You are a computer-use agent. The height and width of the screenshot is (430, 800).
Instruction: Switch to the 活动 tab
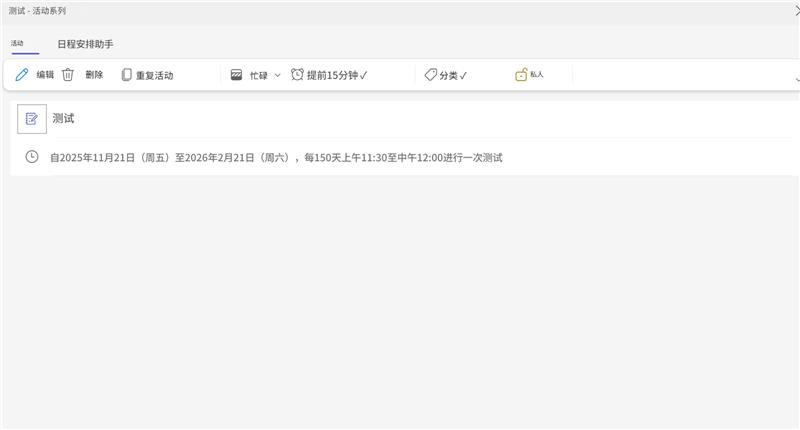17,43
